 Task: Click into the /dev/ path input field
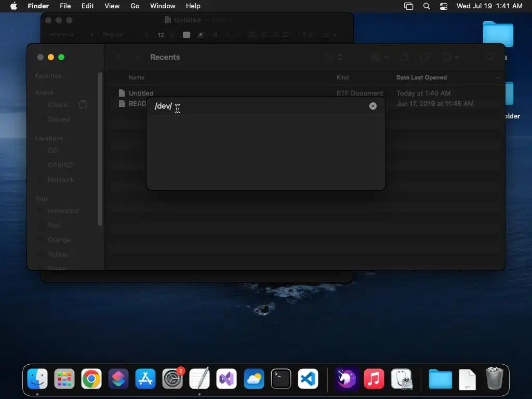coord(260,106)
